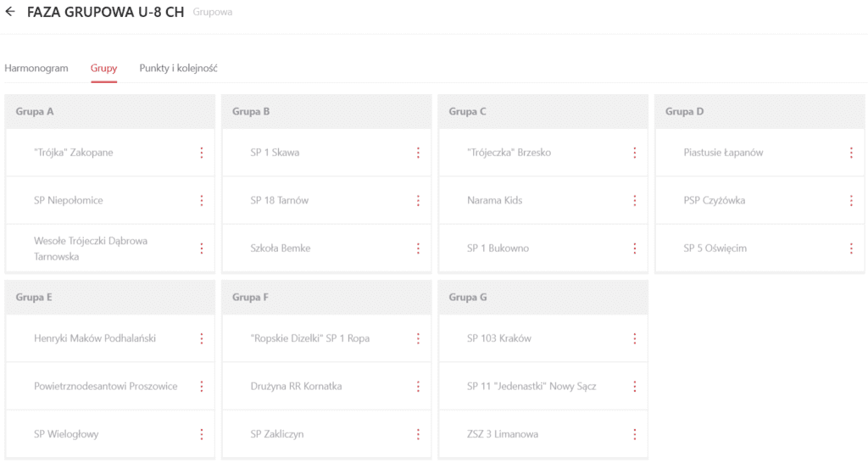
Task: Open options menu for SP 103 Kraków
Action: 635,338
